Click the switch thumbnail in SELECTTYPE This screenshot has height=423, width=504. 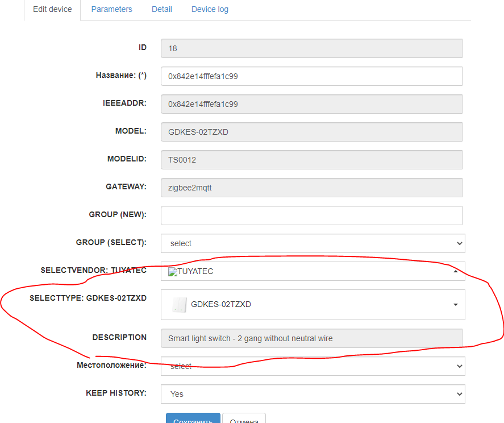click(x=178, y=304)
